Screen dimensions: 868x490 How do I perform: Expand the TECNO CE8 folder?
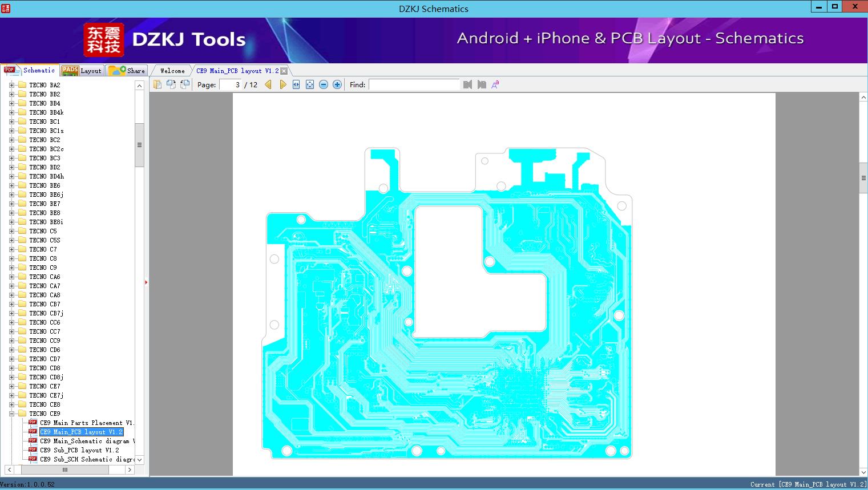point(11,404)
